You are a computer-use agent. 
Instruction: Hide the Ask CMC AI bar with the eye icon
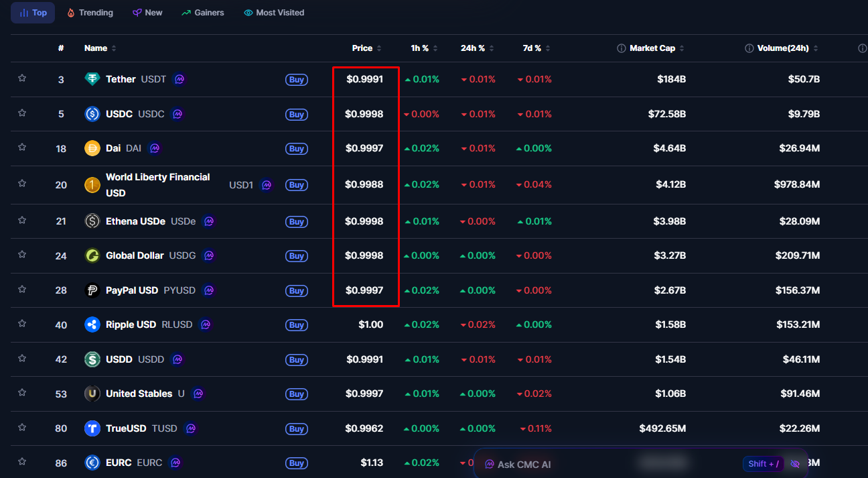pos(795,464)
